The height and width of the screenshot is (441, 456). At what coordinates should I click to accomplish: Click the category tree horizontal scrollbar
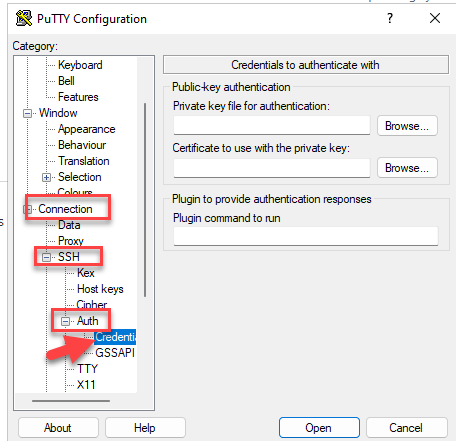pyautogui.click(x=71, y=401)
